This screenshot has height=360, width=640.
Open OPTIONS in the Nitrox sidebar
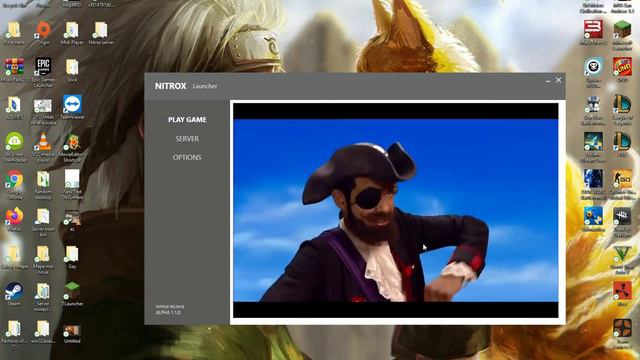pos(187,157)
